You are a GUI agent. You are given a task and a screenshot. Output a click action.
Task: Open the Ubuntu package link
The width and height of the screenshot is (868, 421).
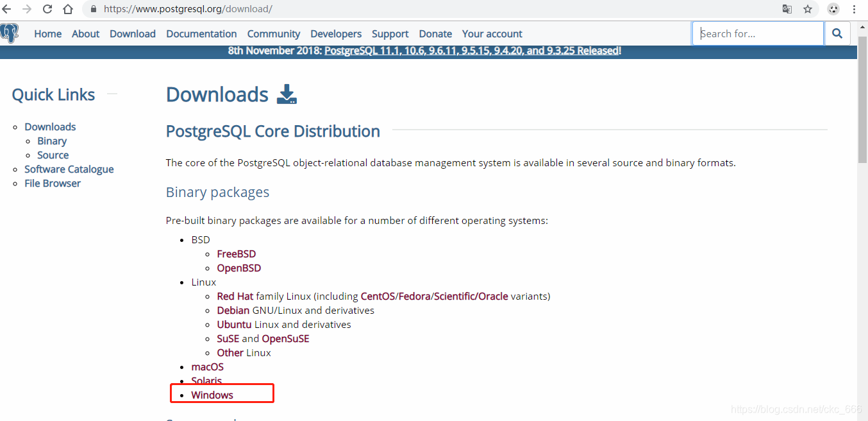tap(235, 325)
